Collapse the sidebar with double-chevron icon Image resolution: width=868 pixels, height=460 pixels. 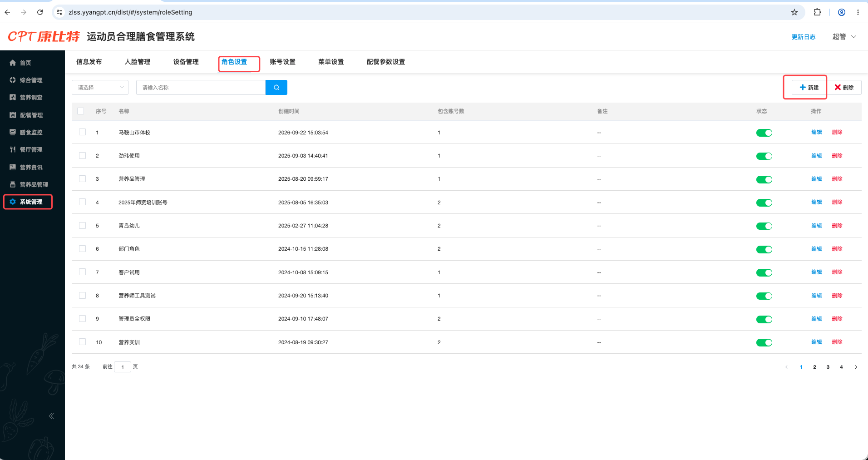pyautogui.click(x=52, y=416)
